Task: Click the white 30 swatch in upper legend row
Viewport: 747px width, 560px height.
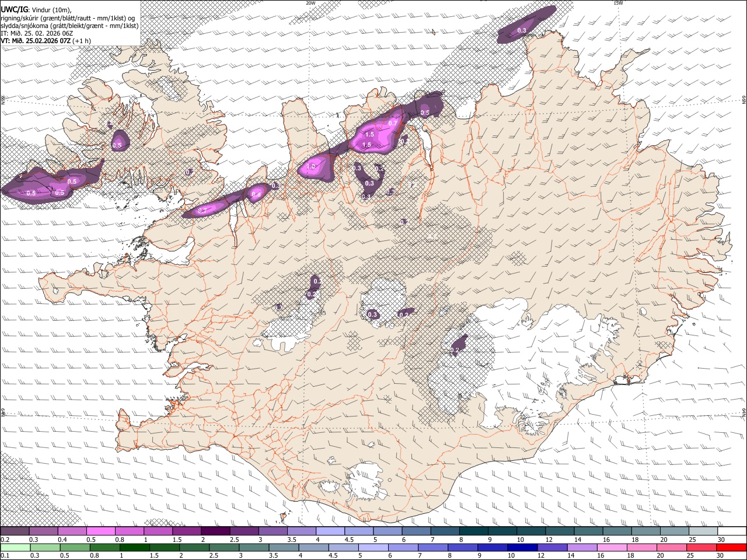Action: pos(732,531)
